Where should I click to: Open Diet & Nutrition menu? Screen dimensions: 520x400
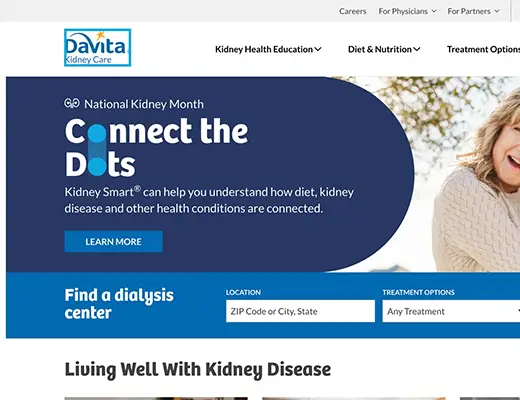coord(384,49)
